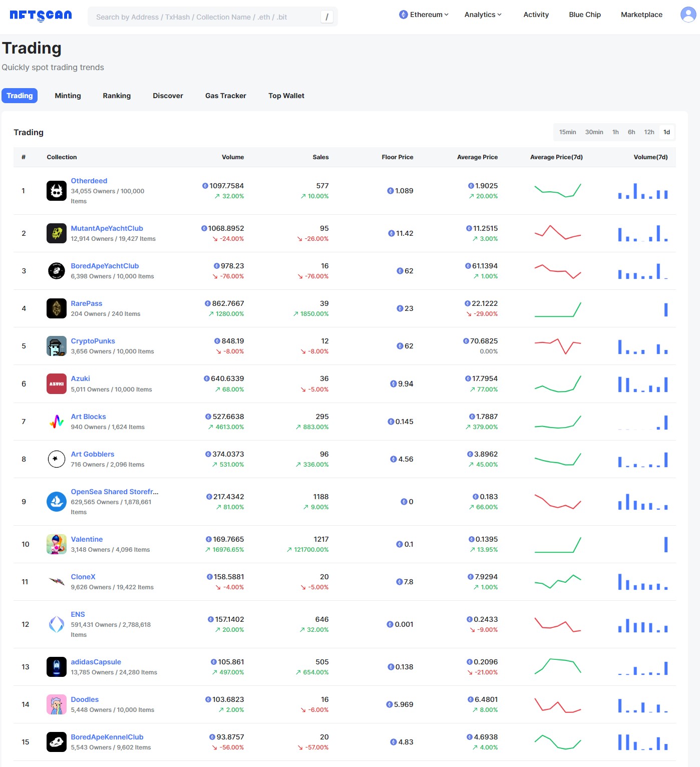Viewport: 700px width, 767px height.
Task: Go to the Marketplace page
Action: 641,15
